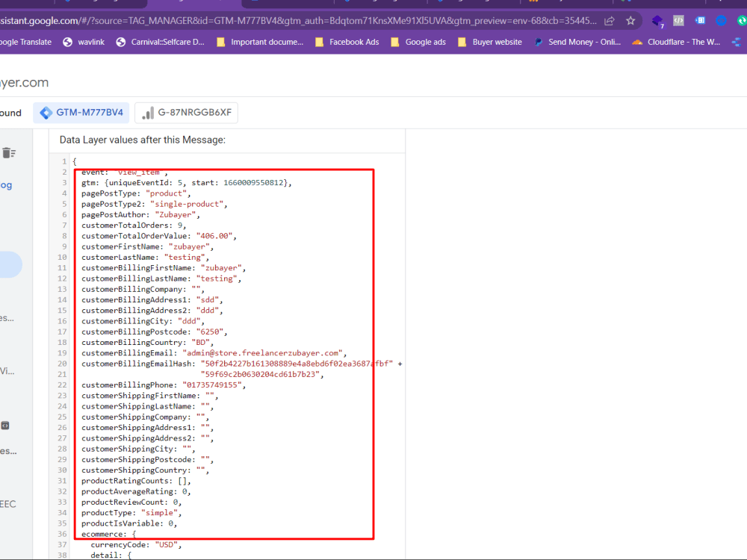
Task: Clear the event list with trash icon
Action: [x=8, y=153]
